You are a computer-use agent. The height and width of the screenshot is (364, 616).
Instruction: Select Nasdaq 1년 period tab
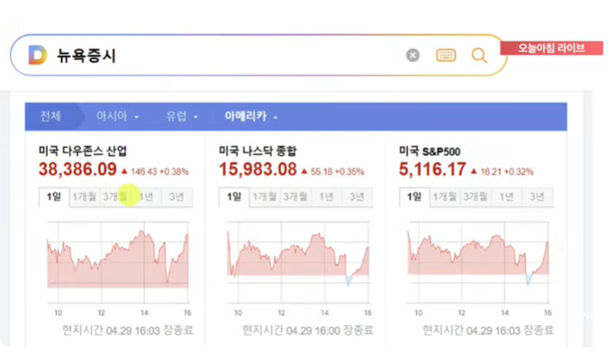tap(326, 197)
